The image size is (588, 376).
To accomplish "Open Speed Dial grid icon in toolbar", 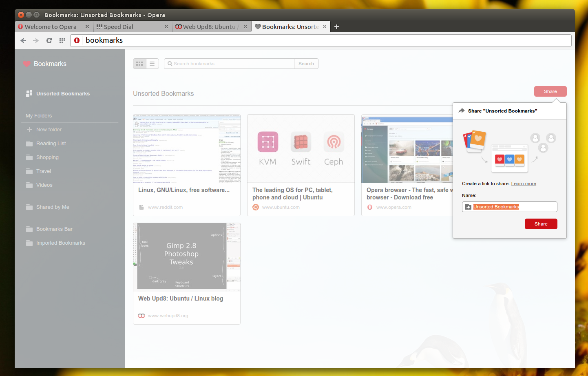I will [62, 40].
